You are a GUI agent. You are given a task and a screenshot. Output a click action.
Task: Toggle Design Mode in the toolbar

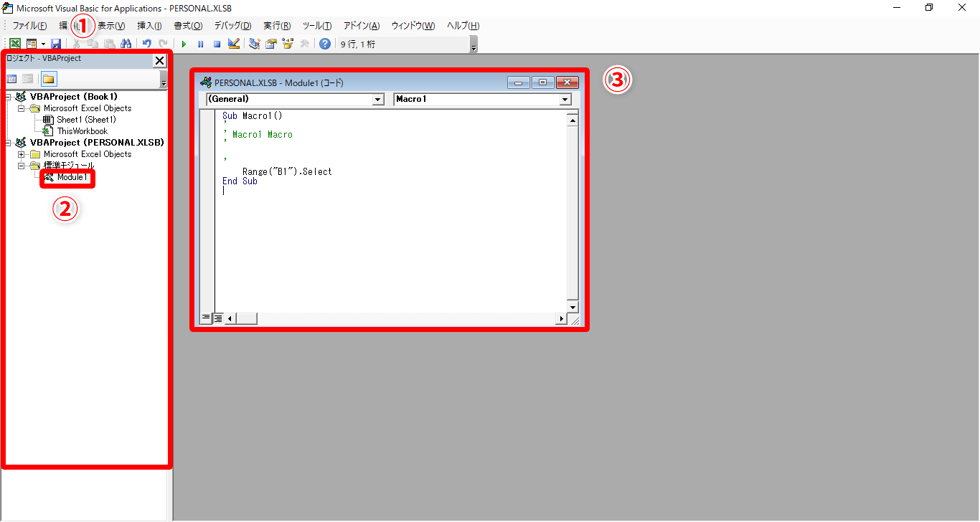click(233, 44)
